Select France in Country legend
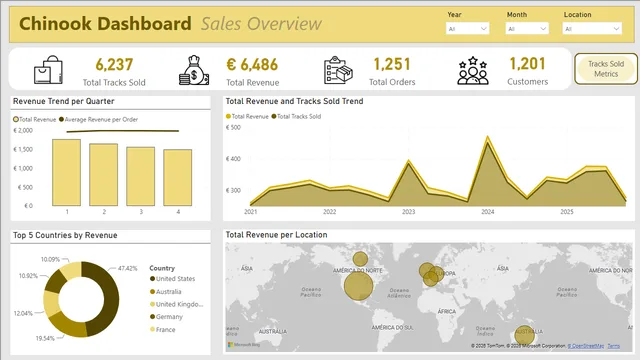640x360 pixels. (163, 329)
